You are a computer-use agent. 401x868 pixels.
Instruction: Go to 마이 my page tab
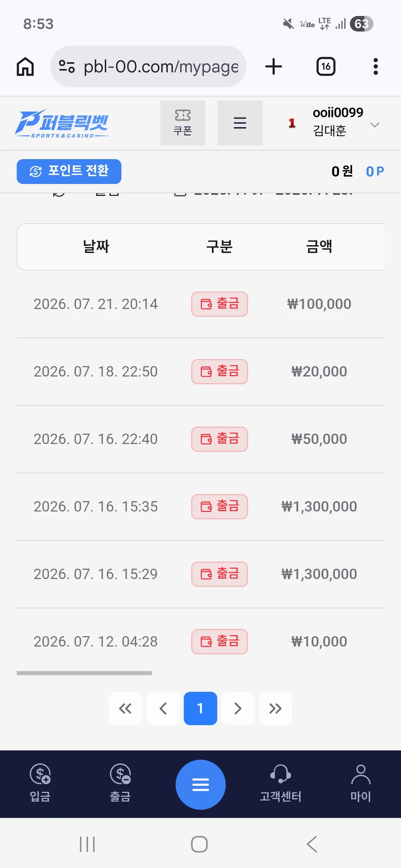(x=361, y=784)
